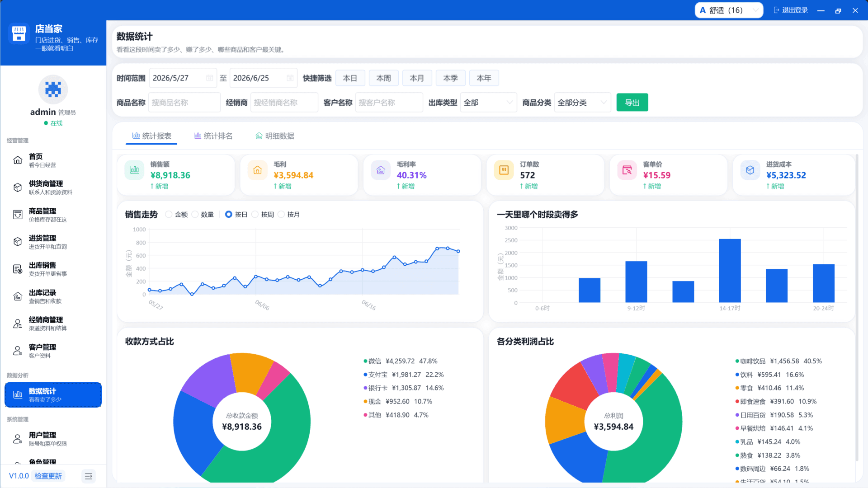Click the 明细数据 tab icon
Viewport: 868px width, 488px height.
point(259,136)
